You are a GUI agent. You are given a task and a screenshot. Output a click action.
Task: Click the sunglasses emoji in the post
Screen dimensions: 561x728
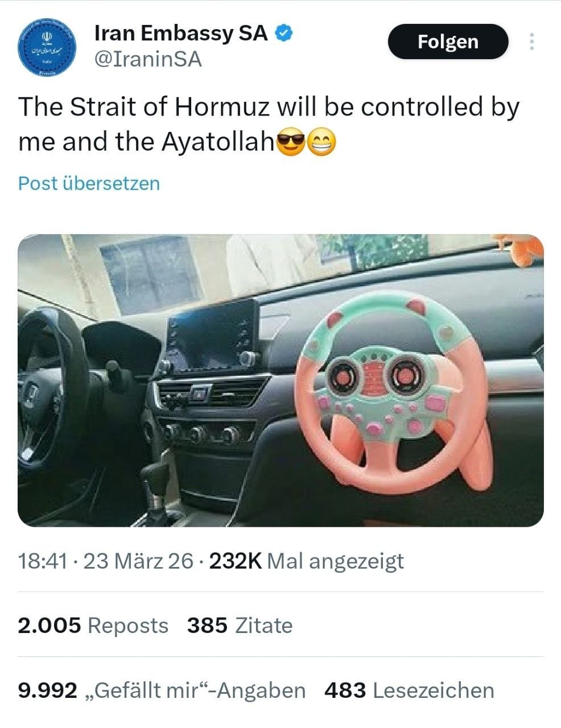point(290,143)
